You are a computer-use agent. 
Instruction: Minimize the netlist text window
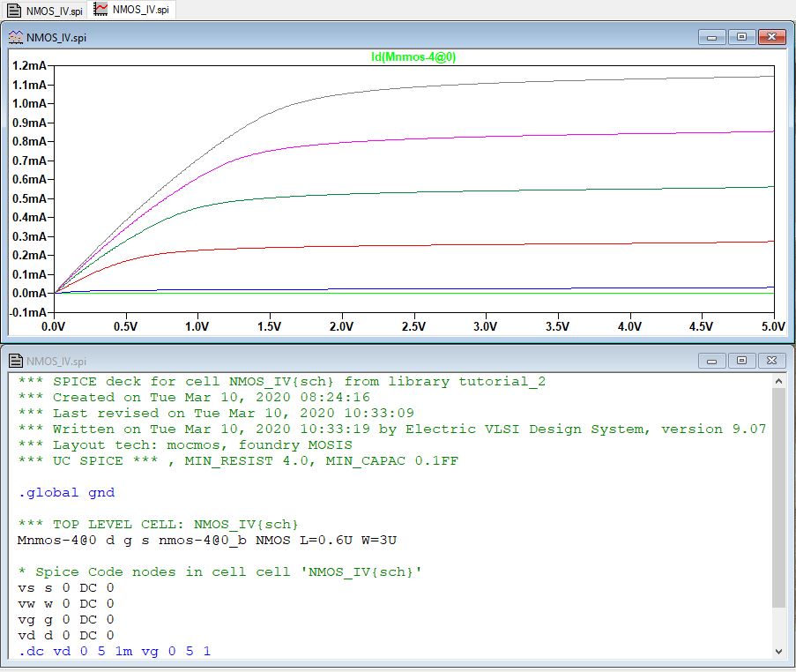(712, 361)
